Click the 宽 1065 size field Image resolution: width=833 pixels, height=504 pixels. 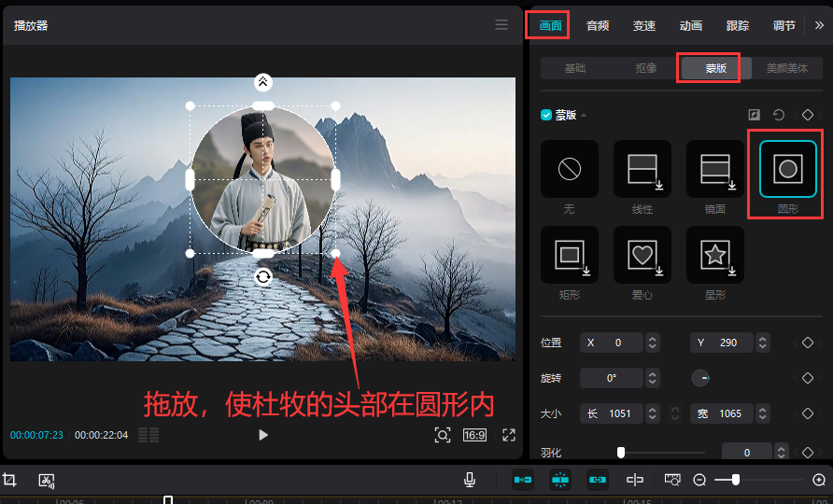coord(722,413)
